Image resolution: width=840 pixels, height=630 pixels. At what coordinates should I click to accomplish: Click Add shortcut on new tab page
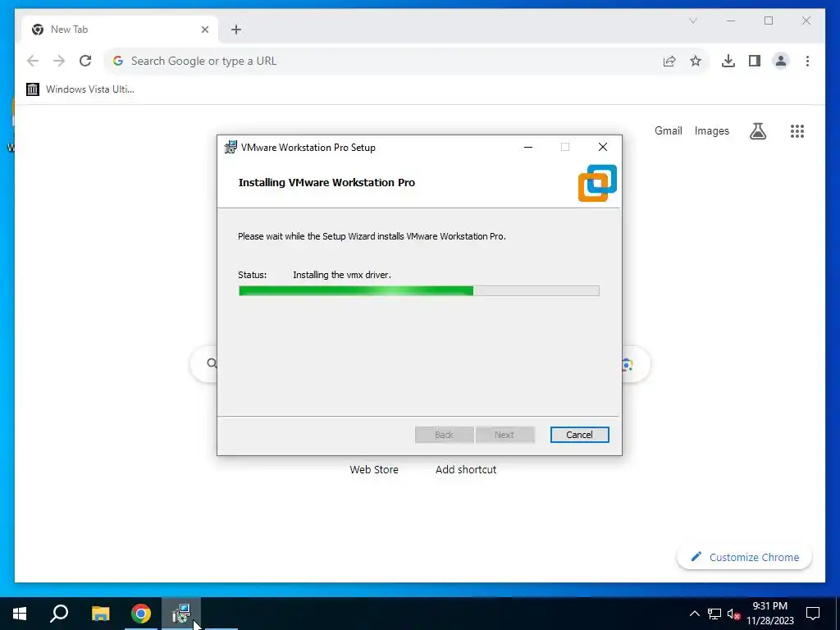[466, 470]
